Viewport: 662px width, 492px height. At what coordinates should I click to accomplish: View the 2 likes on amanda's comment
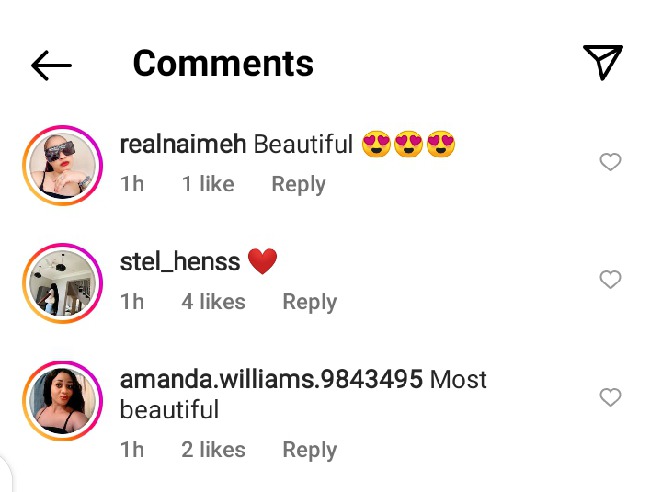click(x=213, y=450)
